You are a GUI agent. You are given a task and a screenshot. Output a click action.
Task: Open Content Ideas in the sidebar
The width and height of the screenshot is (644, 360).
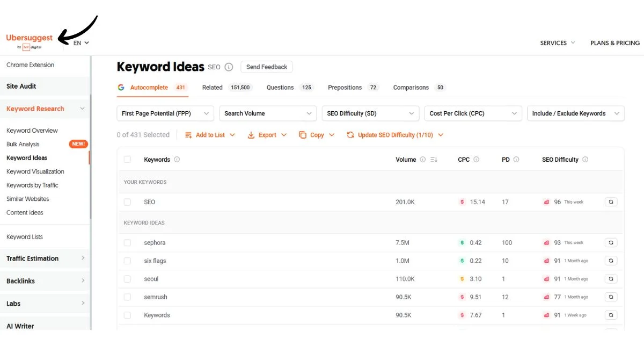click(25, 213)
